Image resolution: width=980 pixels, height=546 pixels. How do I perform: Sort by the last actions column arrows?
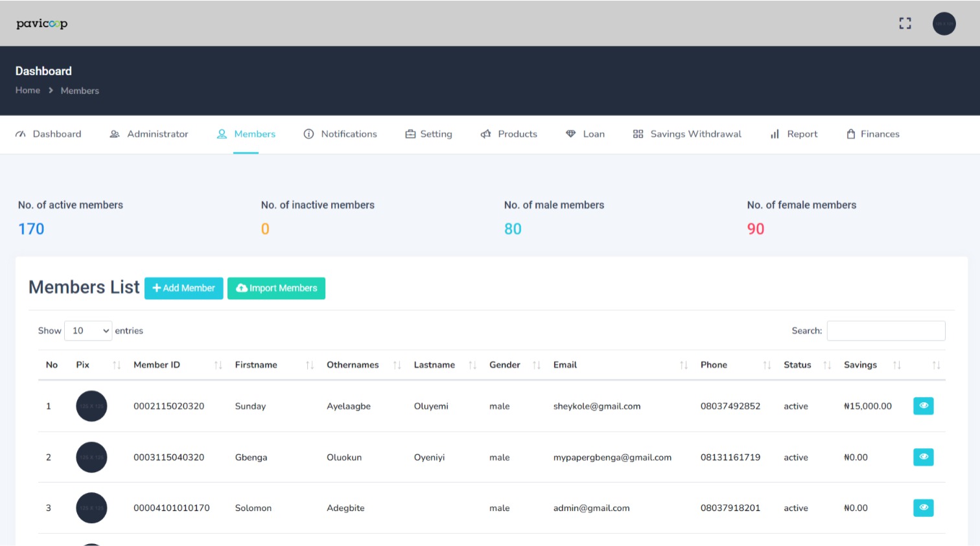click(937, 365)
